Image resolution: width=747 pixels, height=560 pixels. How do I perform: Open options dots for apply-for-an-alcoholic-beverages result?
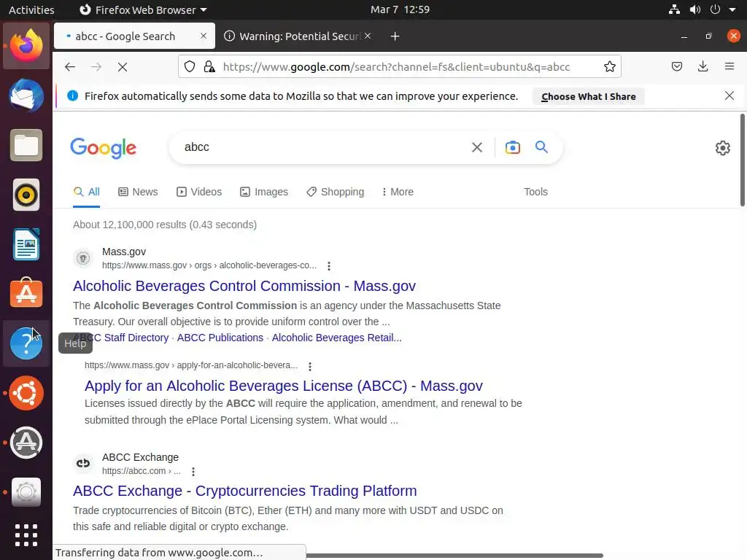(310, 366)
